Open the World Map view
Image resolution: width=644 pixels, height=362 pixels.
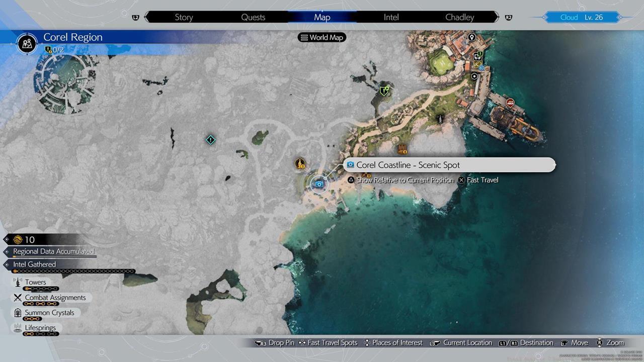[x=322, y=37]
